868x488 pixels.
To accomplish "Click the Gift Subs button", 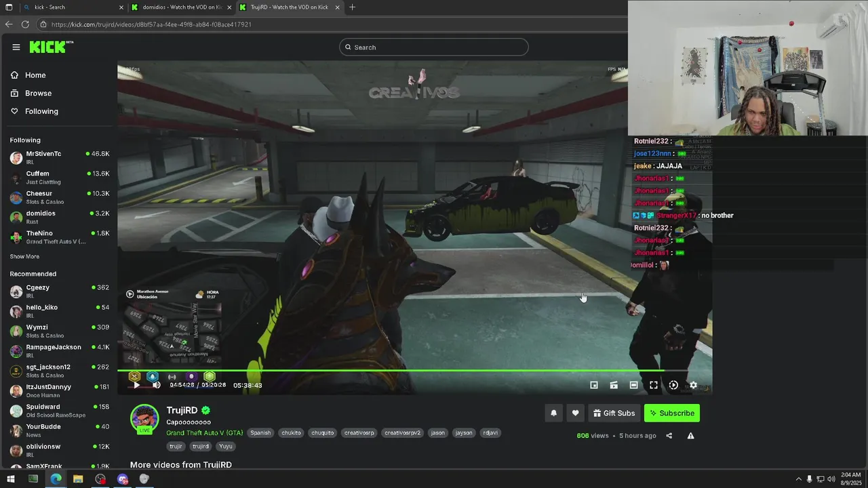I will point(614,413).
